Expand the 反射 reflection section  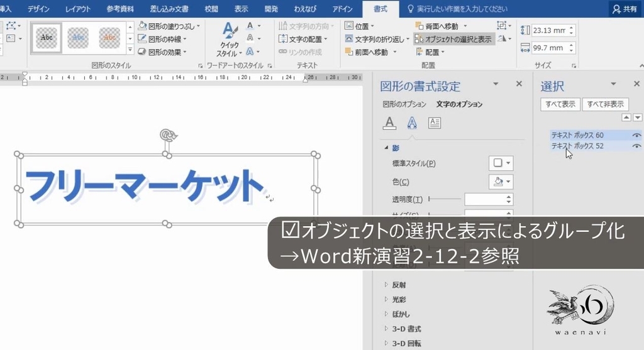[x=386, y=285]
